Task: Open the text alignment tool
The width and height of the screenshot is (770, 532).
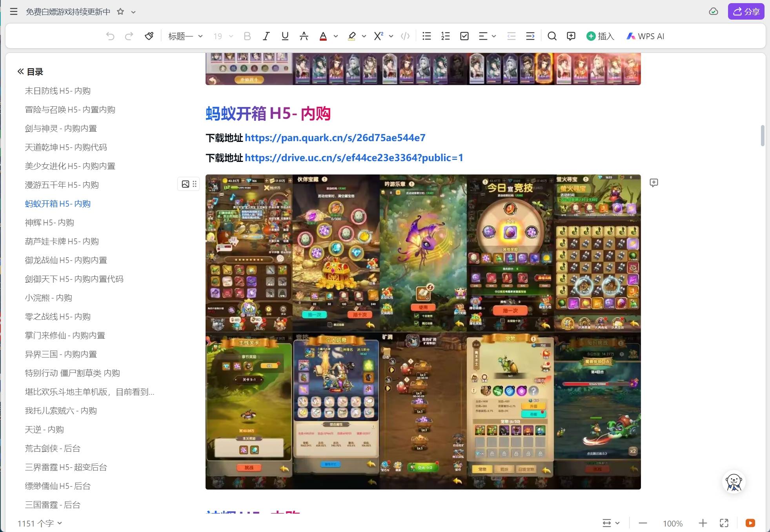Action: coord(483,36)
